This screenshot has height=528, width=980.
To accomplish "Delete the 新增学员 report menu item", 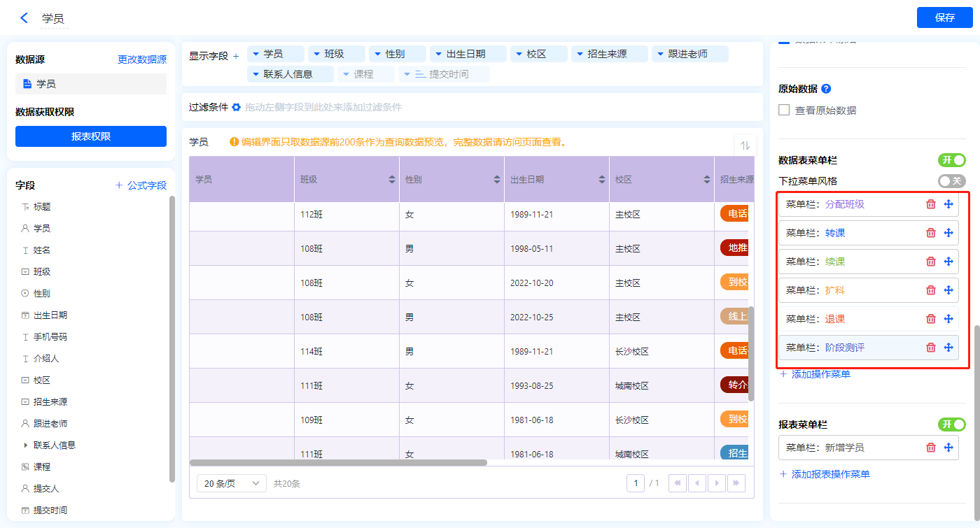I will click(x=930, y=448).
